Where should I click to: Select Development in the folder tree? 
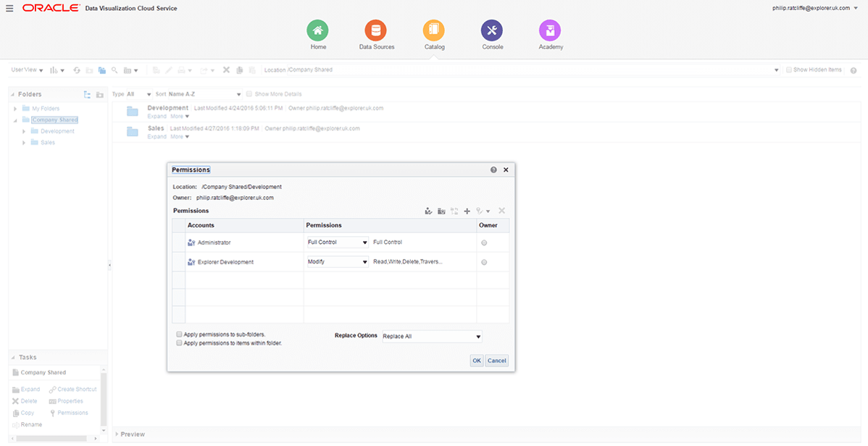point(57,131)
